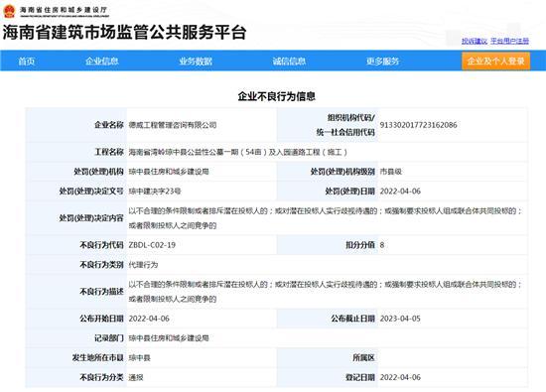Viewport: 546px width, 392px height.
Task: Click the 企业不良行为信息 heading
Action: pos(277,96)
